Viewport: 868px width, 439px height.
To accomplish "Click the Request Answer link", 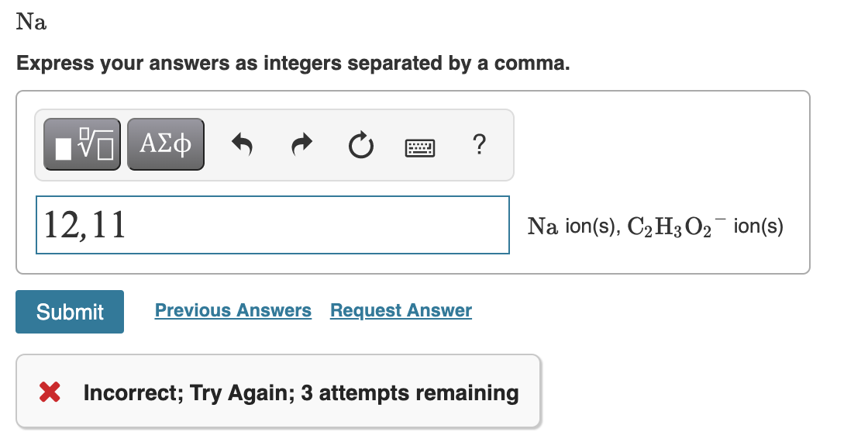I will coord(401,310).
